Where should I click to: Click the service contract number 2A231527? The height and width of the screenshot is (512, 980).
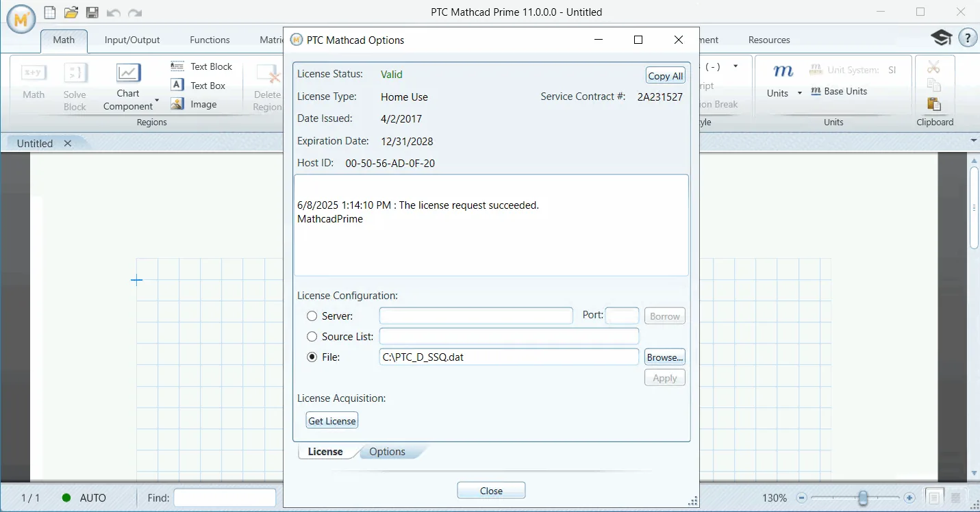pos(660,97)
